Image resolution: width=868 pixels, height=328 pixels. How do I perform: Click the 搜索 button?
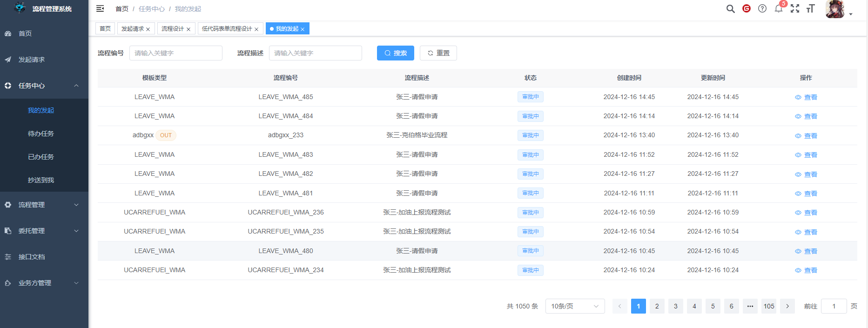pyautogui.click(x=395, y=53)
